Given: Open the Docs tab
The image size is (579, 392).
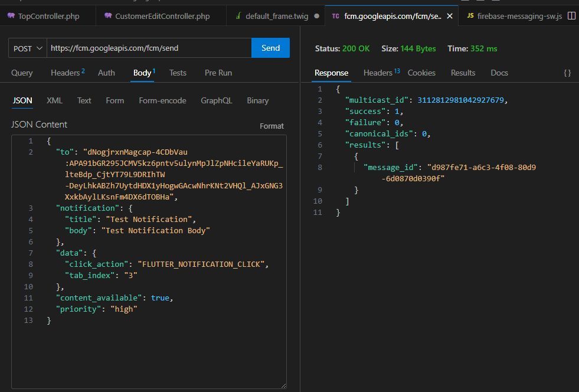Looking at the screenshot, I should (x=499, y=73).
